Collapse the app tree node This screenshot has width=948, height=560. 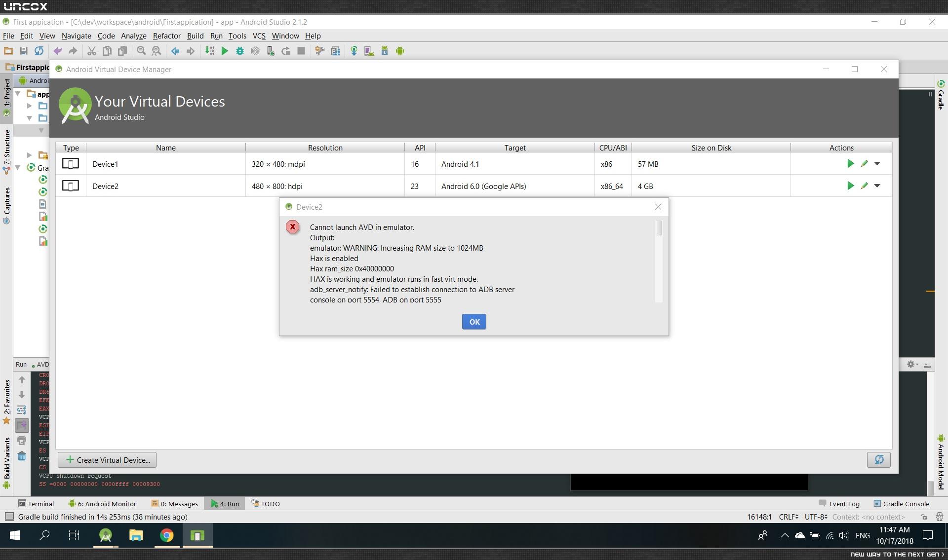(18, 93)
